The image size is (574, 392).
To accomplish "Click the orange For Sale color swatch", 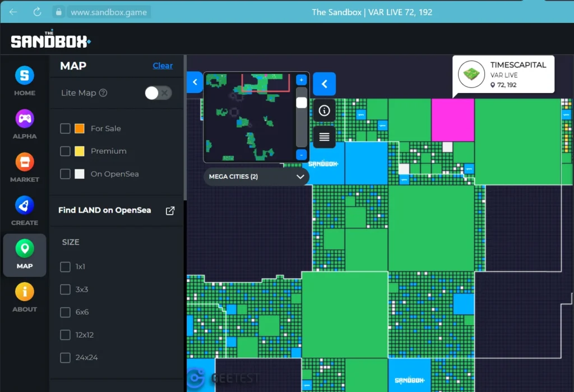I will pyautogui.click(x=80, y=128).
